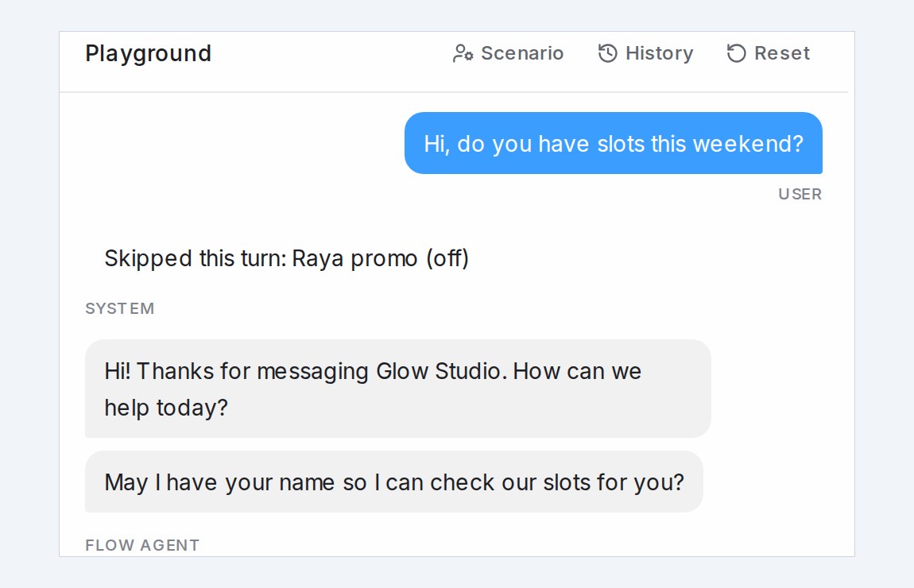Click the SYSTEM sender label
Screen dimensions: 914x588
(119, 308)
